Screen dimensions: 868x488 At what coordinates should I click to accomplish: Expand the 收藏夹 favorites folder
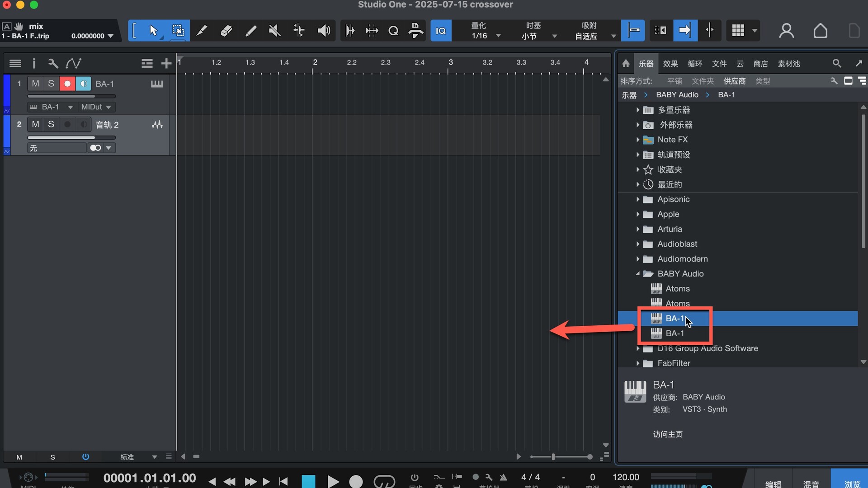637,170
